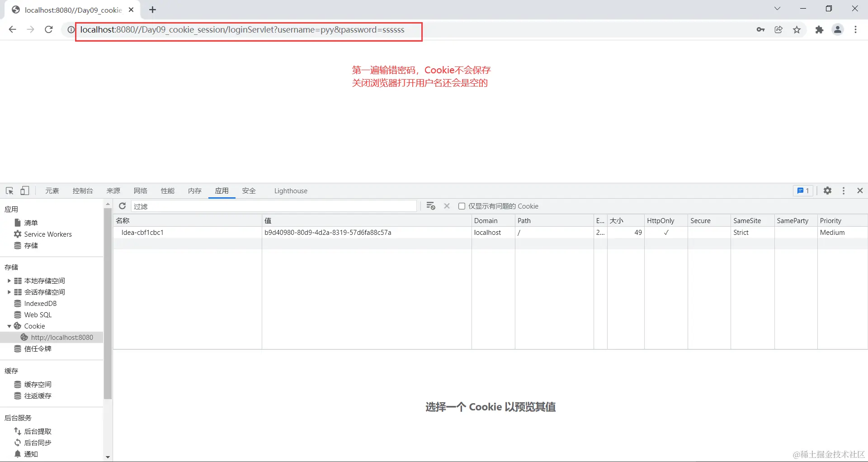The height and width of the screenshot is (462, 868).
Task: Select IndexedDB in sidebar
Action: click(x=40, y=303)
